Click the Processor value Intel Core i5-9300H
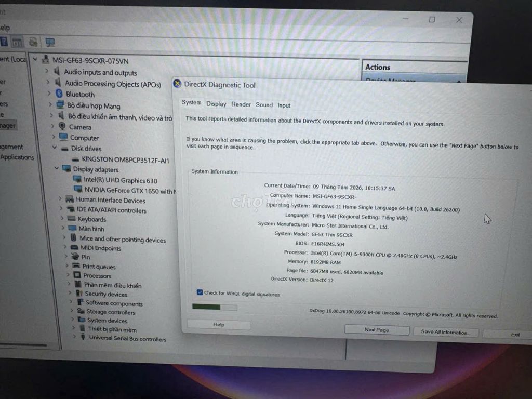This screenshot has height=399, width=532. click(384, 255)
